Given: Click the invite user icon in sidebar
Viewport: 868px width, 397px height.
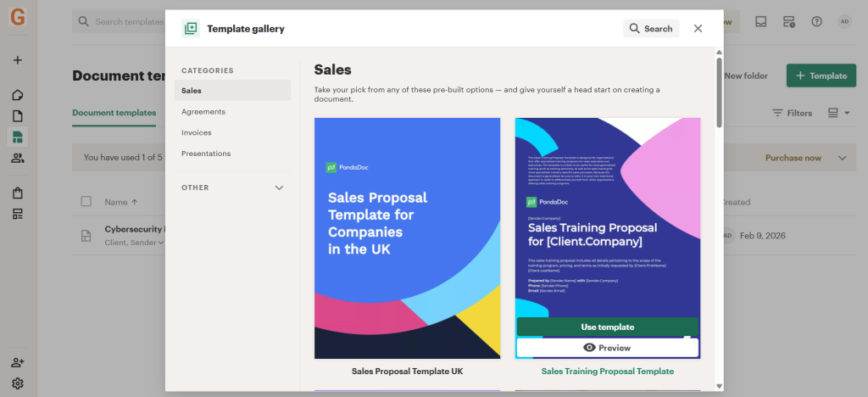Looking at the screenshot, I should tap(18, 362).
